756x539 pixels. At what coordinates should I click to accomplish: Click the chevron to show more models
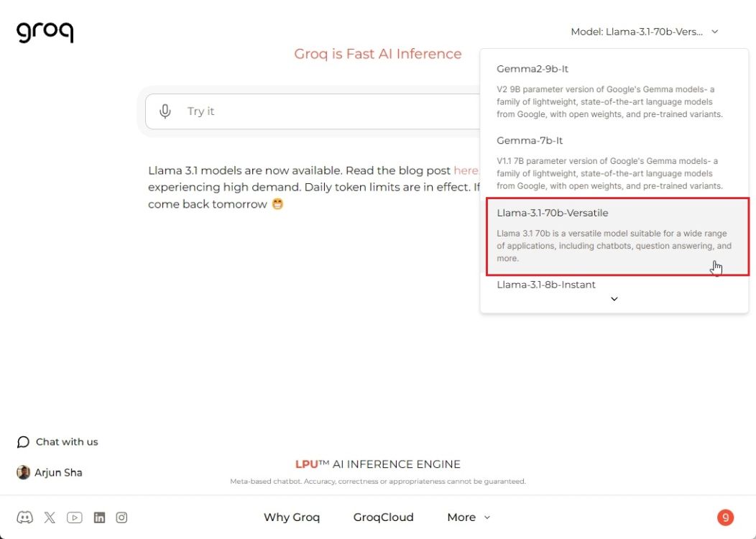(x=614, y=299)
